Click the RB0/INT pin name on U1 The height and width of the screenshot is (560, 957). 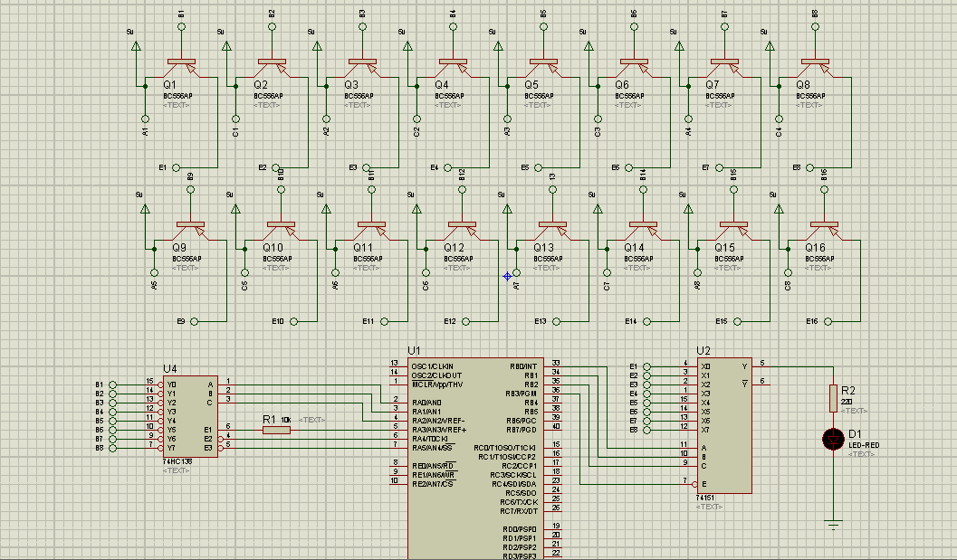523,366
